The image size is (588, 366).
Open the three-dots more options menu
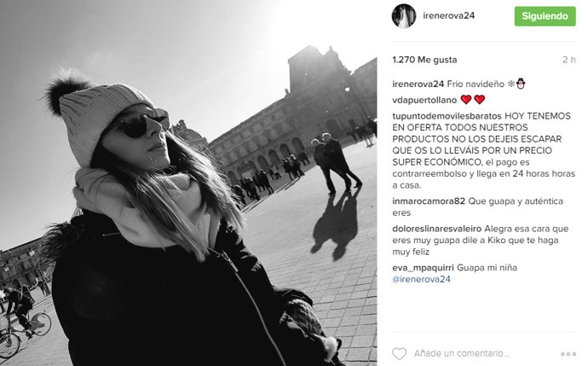click(x=568, y=354)
